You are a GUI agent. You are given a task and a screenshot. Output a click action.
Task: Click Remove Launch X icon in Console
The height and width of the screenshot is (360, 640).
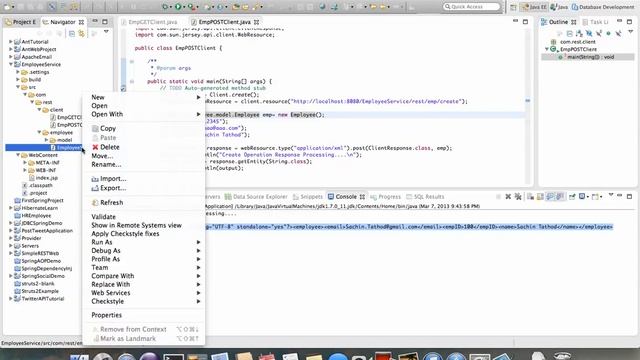508,197
